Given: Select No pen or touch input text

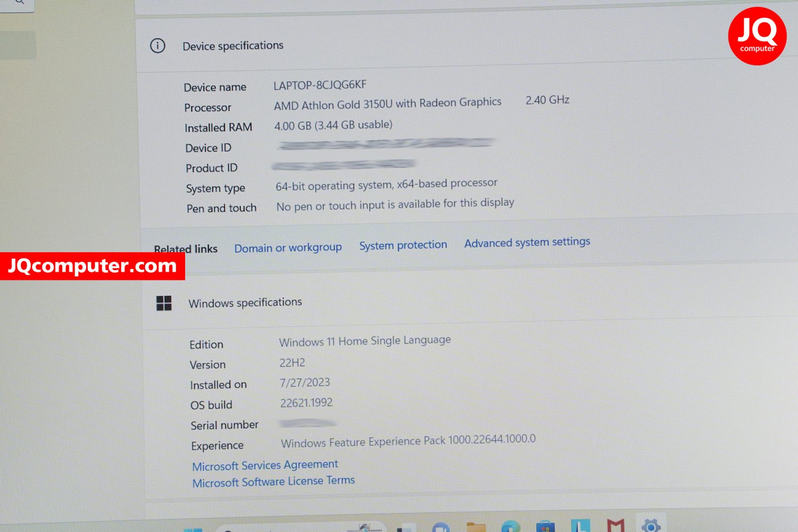Looking at the screenshot, I should [x=395, y=204].
